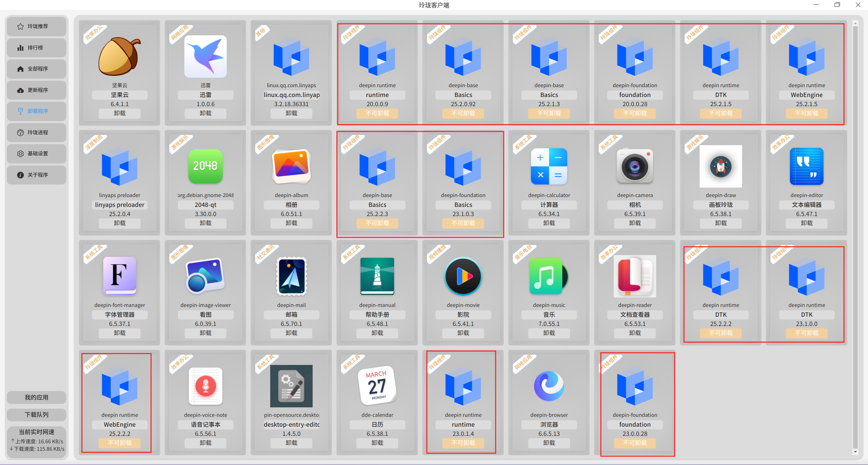Open the 下载队列 download queue

pyautogui.click(x=37, y=415)
